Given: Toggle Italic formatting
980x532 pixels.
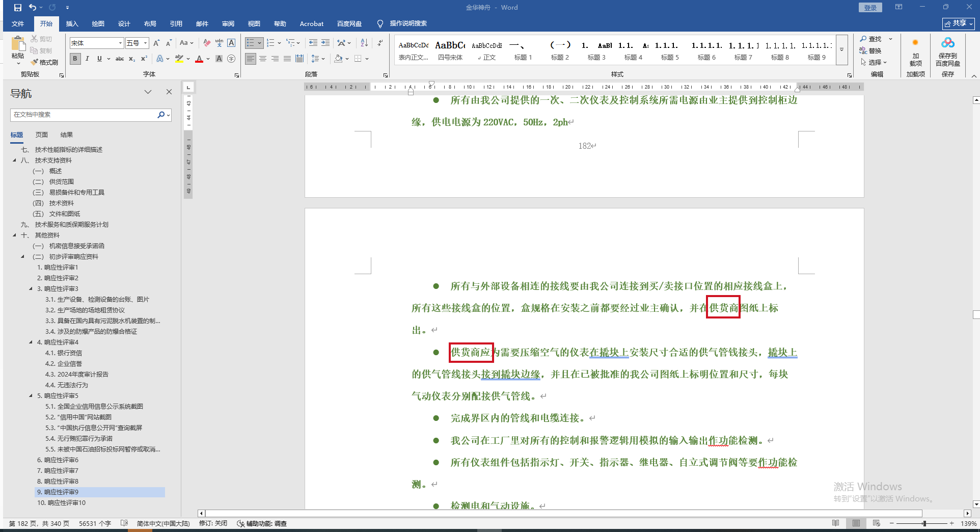Looking at the screenshot, I should pyautogui.click(x=87, y=59).
